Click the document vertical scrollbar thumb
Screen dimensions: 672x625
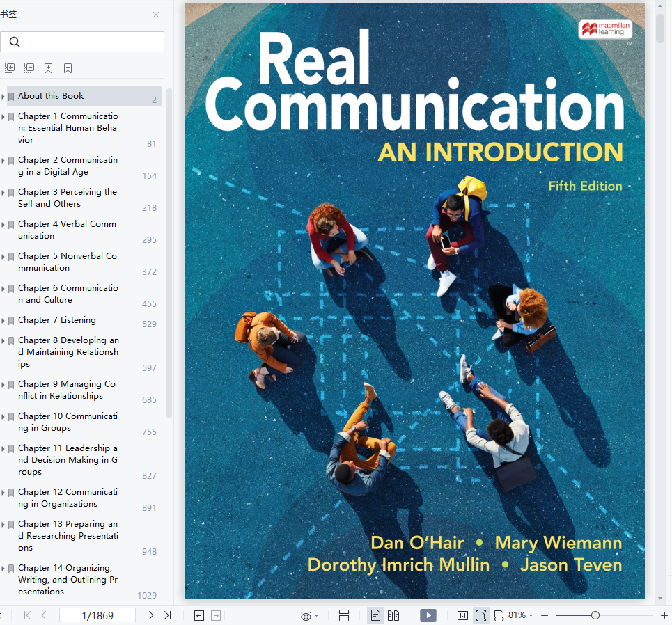(x=660, y=28)
